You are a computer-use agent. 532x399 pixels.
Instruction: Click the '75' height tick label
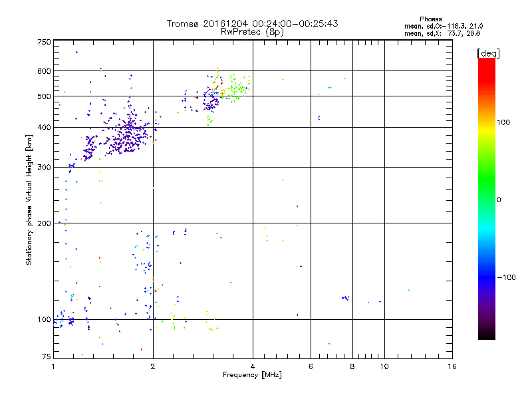pos(47,356)
